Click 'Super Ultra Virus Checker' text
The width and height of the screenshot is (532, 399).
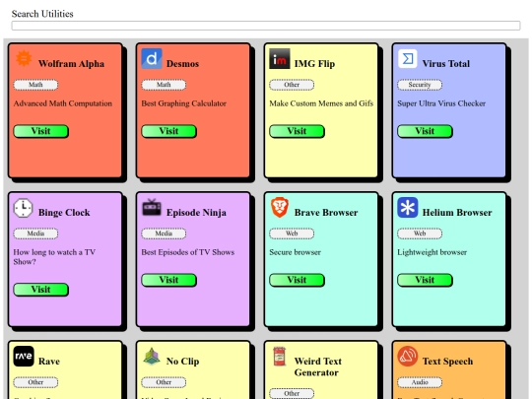[441, 103]
